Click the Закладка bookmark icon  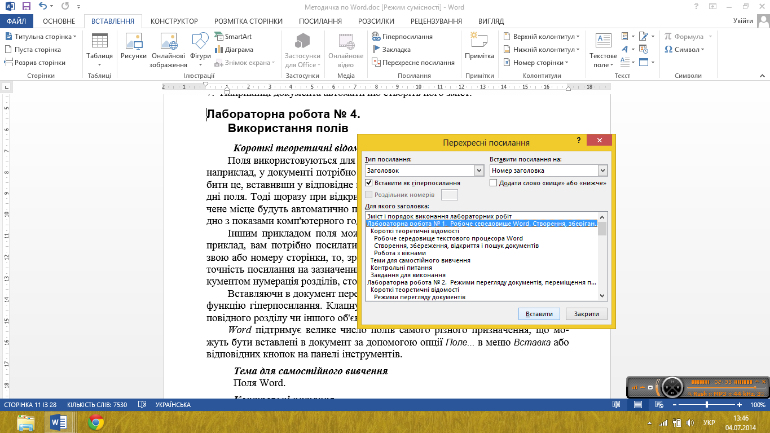(x=376, y=49)
